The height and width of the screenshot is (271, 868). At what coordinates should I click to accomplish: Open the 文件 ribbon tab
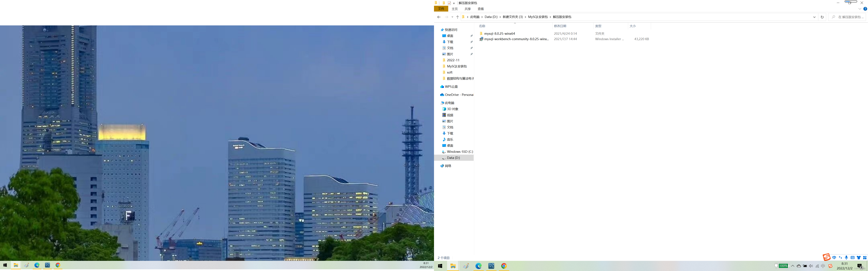click(x=441, y=9)
